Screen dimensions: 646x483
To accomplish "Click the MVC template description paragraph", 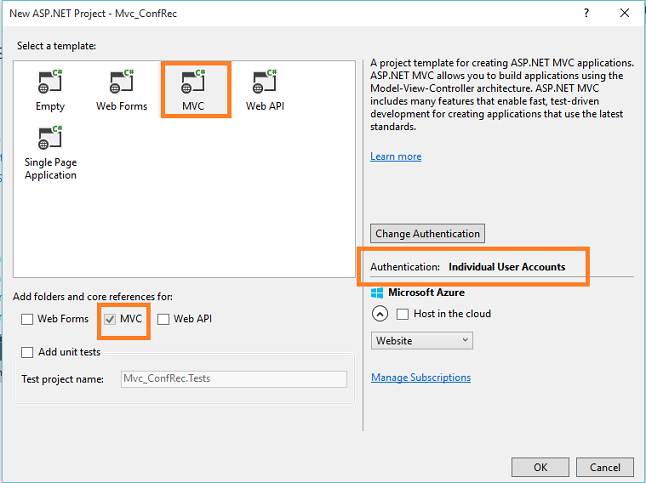I will coord(502,95).
